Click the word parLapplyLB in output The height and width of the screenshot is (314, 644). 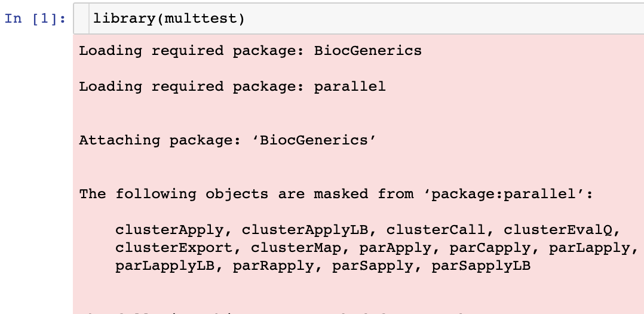click(x=165, y=266)
